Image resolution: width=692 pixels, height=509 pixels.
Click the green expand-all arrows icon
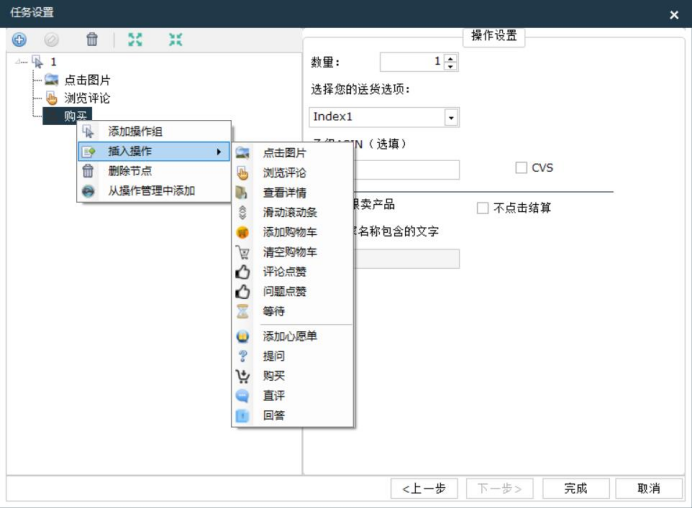point(135,40)
